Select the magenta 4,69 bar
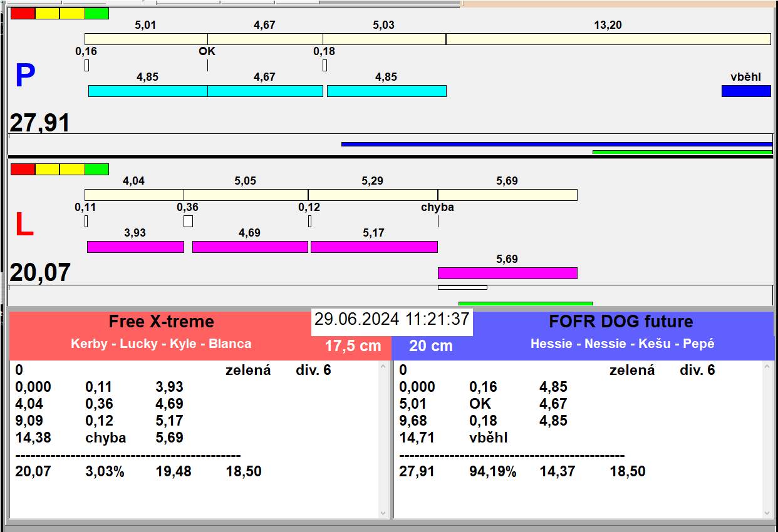This screenshot has height=532, width=778. (250, 247)
